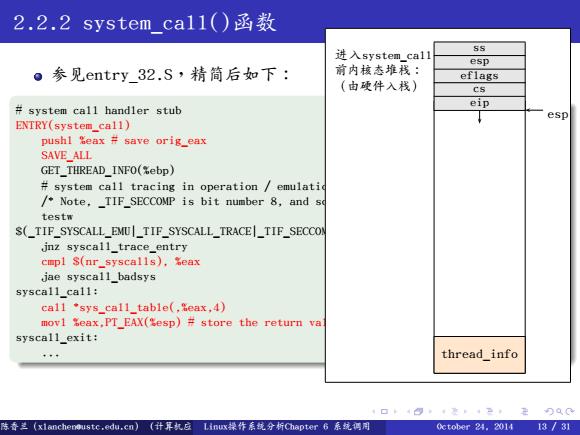Viewport: 580px width, 435px height.
Task: Click the 'cs' cell in the stack diagram
Action: [479, 90]
